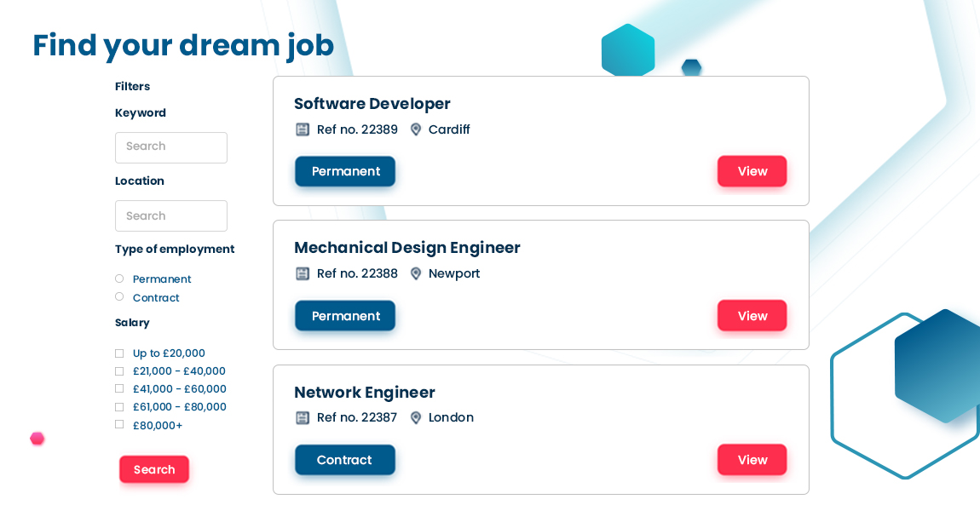Image resolution: width=980 pixels, height=511 pixels.
Task: Enable the £41,000 - £60,000 salary filter
Action: pyautogui.click(x=119, y=388)
